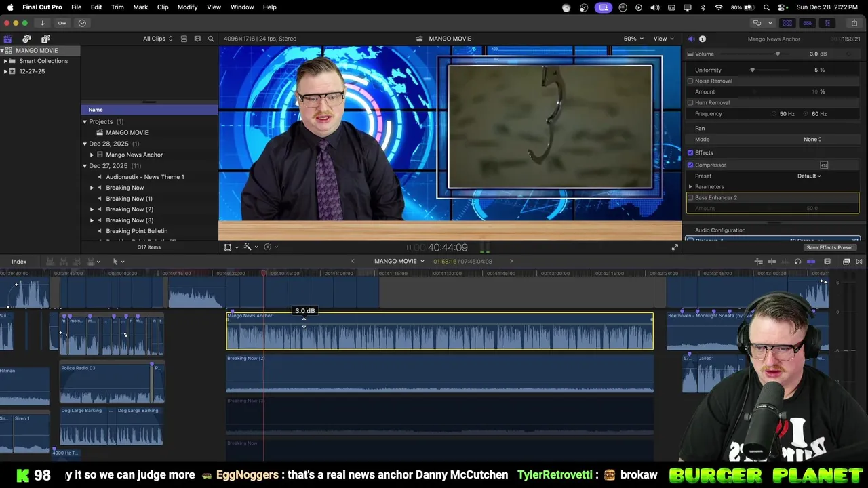Enter full screen viewer mode

click(x=675, y=247)
